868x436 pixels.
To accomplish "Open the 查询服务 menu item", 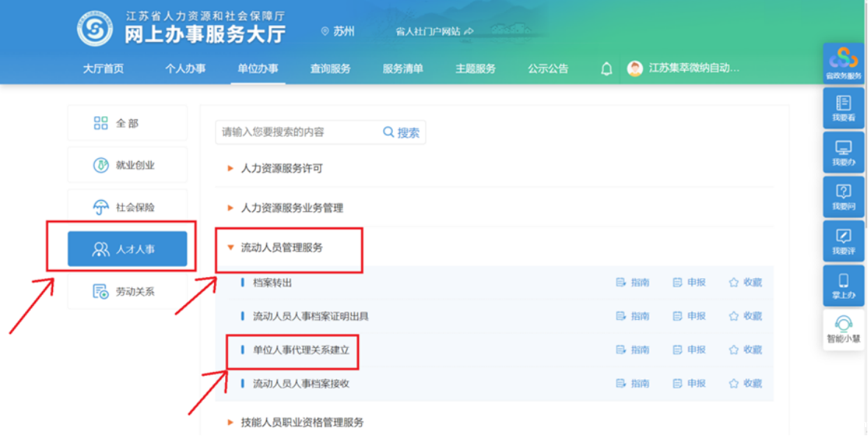I will [x=330, y=69].
